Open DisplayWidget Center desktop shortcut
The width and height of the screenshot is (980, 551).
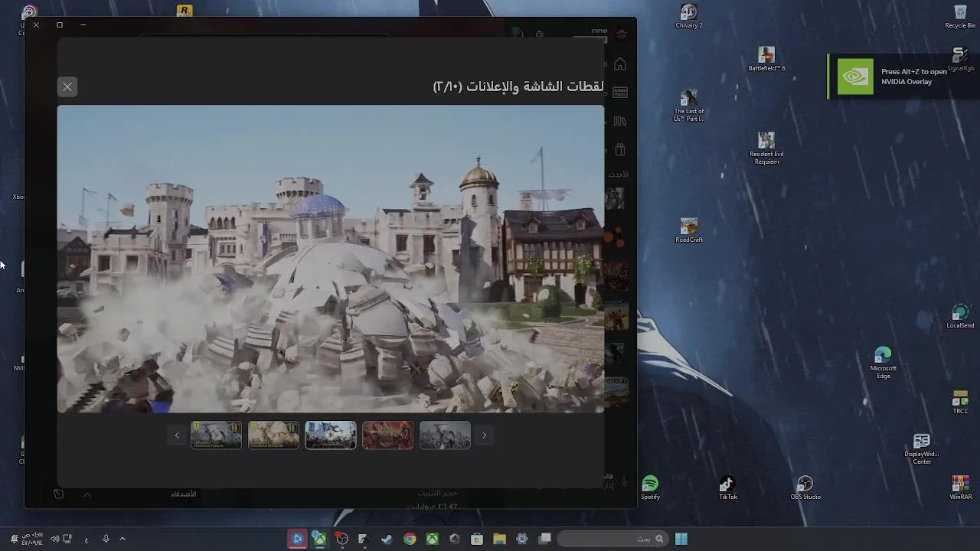click(x=922, y=449)
